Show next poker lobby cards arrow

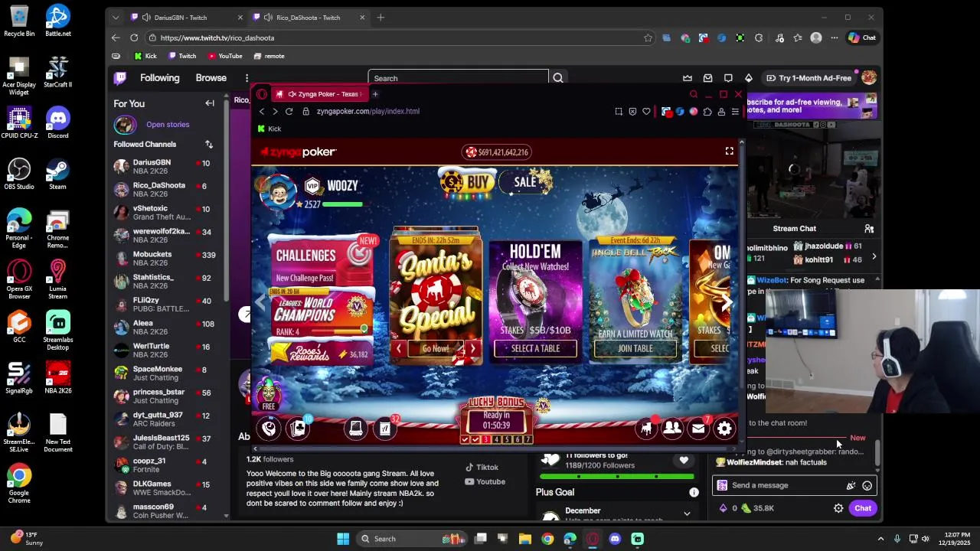pyautogui.click(x=726, y=302)
